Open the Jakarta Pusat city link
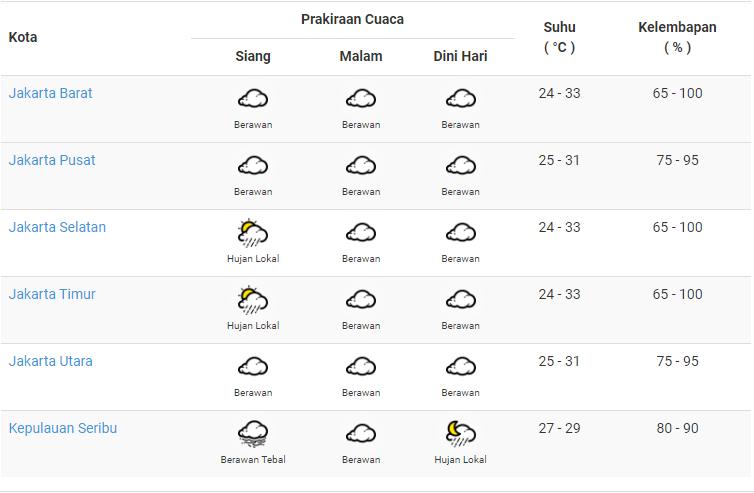 (52, 160)
